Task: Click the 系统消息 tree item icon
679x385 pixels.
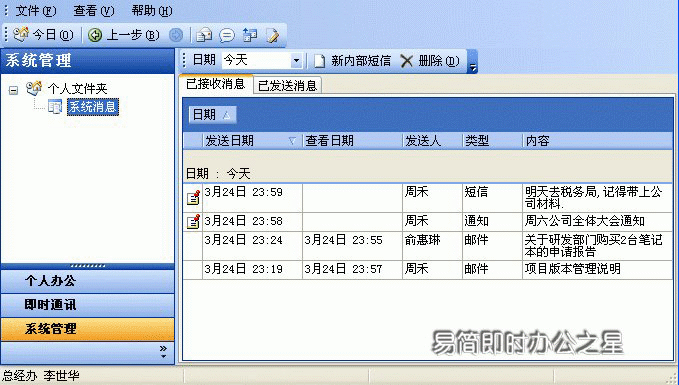Action: (x=55, y=107)
